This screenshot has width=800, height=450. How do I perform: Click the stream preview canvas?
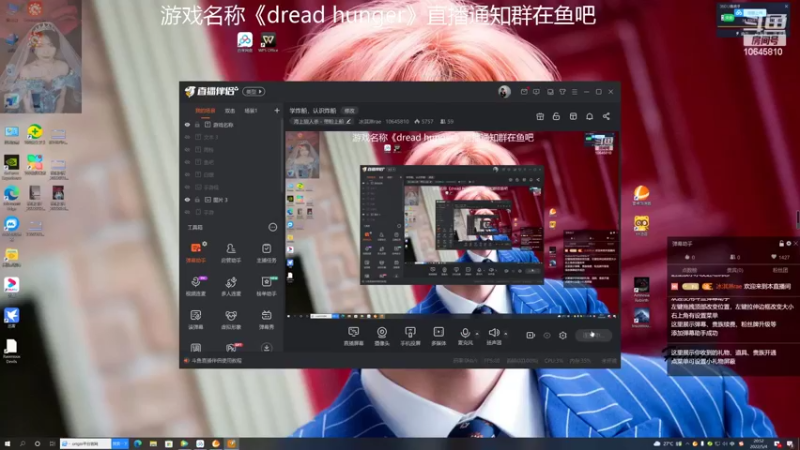pyautogui.click(x=452, y=224)
